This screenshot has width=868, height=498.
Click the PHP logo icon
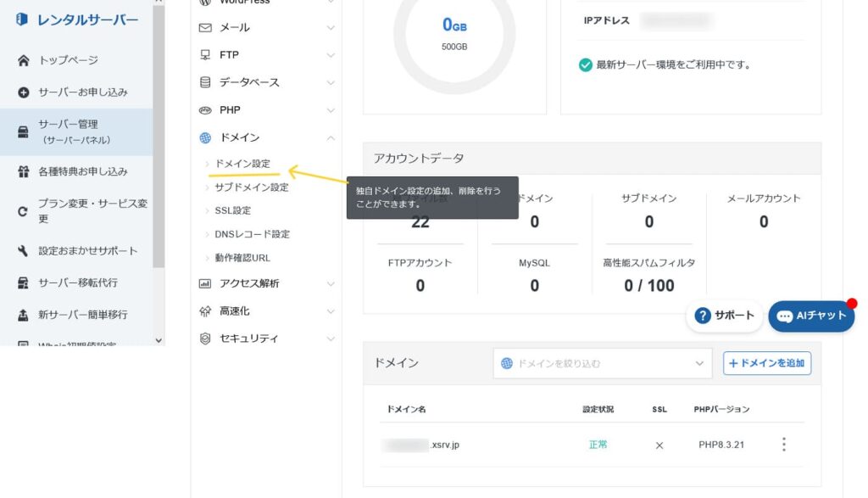(x=205, y=110)
